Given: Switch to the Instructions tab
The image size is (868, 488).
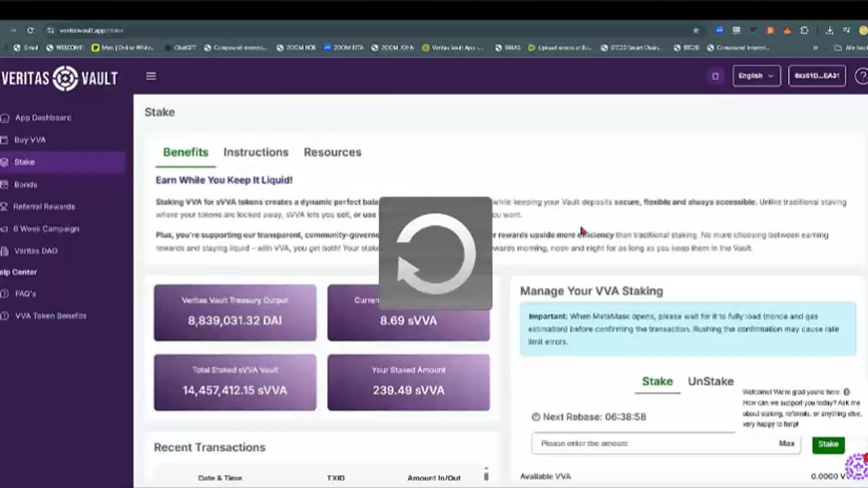Looking at the screenshot, I should (256, 152).
